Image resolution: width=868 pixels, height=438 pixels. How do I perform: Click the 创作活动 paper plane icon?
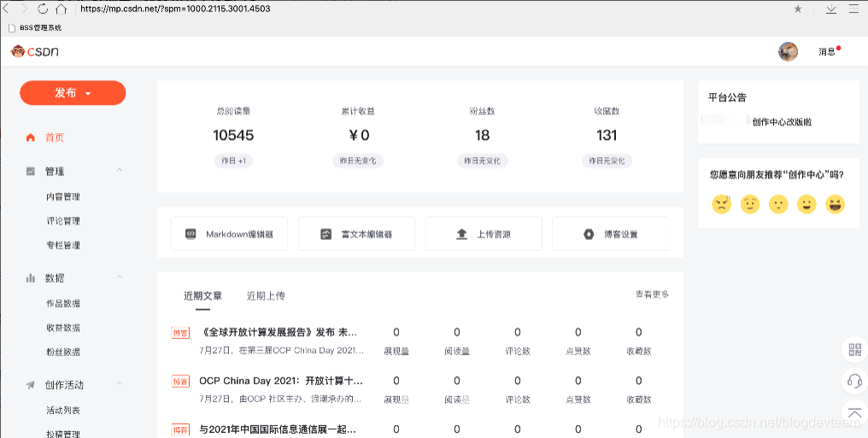coord(31,385)
